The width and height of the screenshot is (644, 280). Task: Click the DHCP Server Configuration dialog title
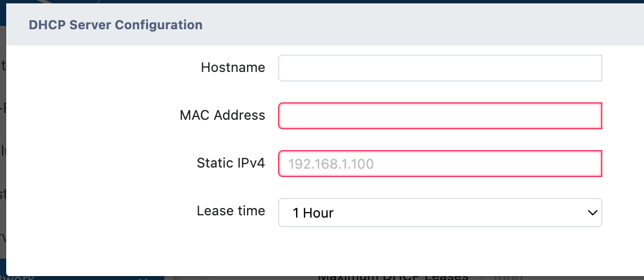[x=115, y=25]
